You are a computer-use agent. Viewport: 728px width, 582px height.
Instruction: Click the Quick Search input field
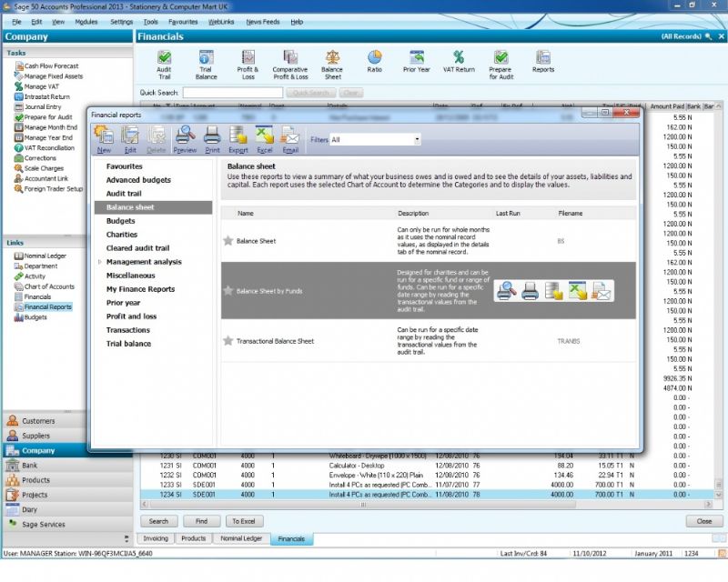coord(233,93)
